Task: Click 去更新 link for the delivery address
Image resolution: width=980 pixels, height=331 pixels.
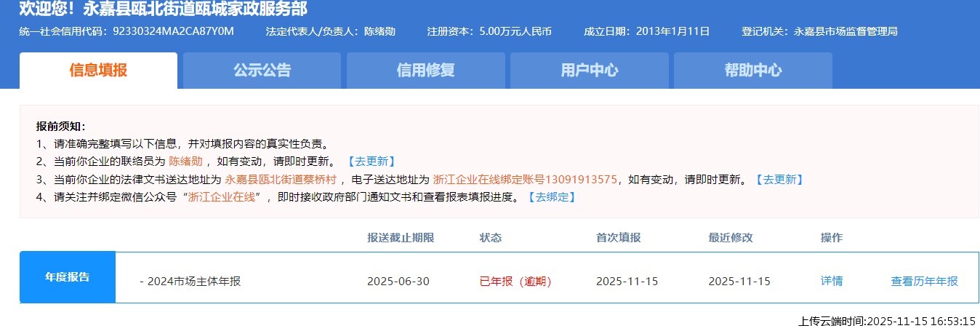Action: [x=779, y=180]
